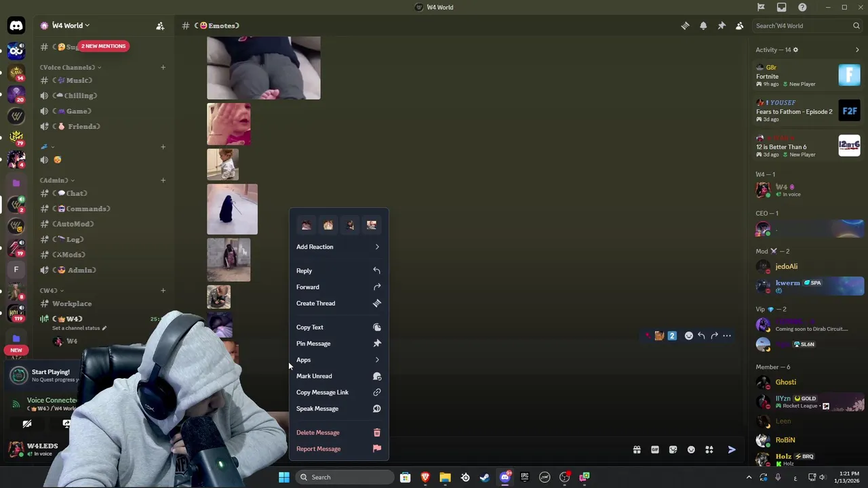868x488 pixels.
Task: Open the toddler image thumbnail
Action: [x=222, y=165]
